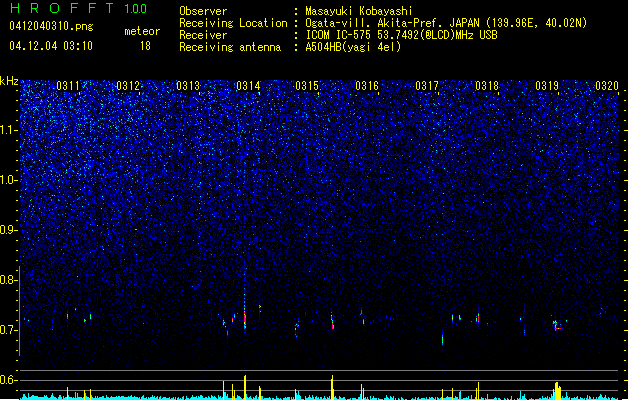The image size is (629, 400).
Task: Click the kHz axis unit label
Action: tap(9, 81)
